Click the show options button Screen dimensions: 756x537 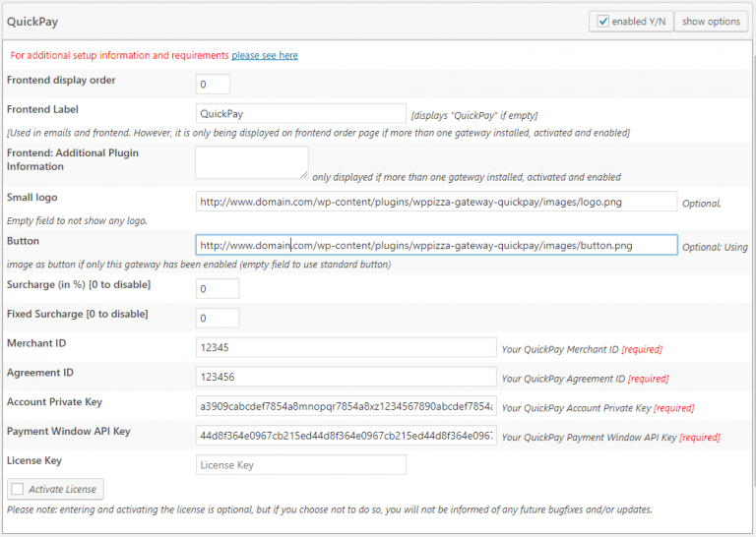pyautogui.click(x=711, y=22)
